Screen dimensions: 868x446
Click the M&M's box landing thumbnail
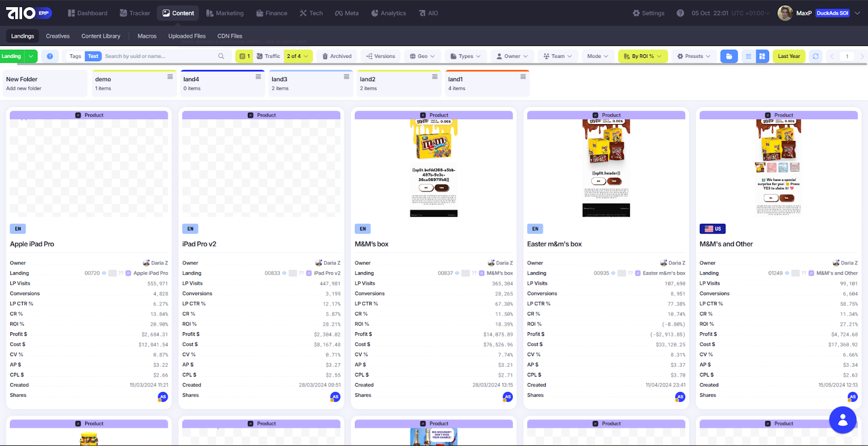pyautogui.click(x=433, y=168)
